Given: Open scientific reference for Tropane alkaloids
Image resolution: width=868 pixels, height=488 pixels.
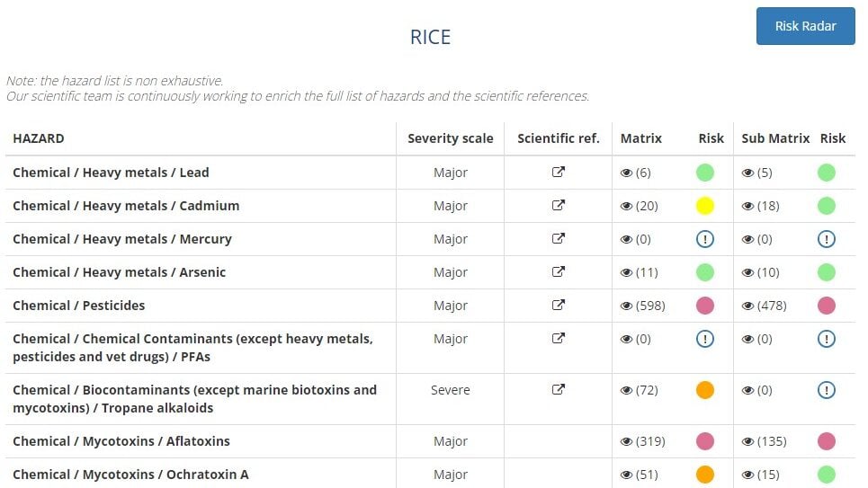Looking at the screenshot, I should [558, 389].
